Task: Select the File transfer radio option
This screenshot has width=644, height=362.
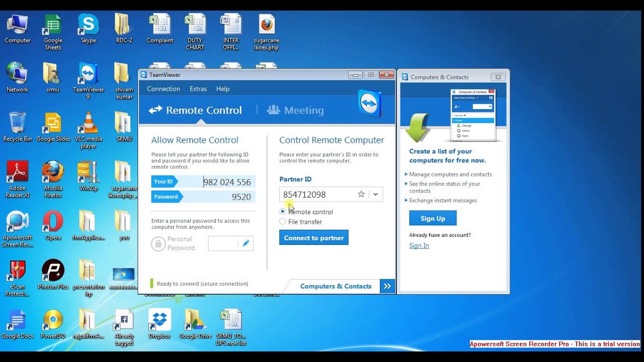Action: (283, 222)
